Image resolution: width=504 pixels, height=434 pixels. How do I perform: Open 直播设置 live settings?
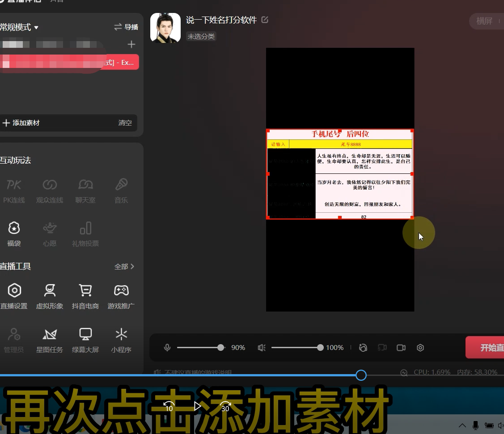[14, 295]
